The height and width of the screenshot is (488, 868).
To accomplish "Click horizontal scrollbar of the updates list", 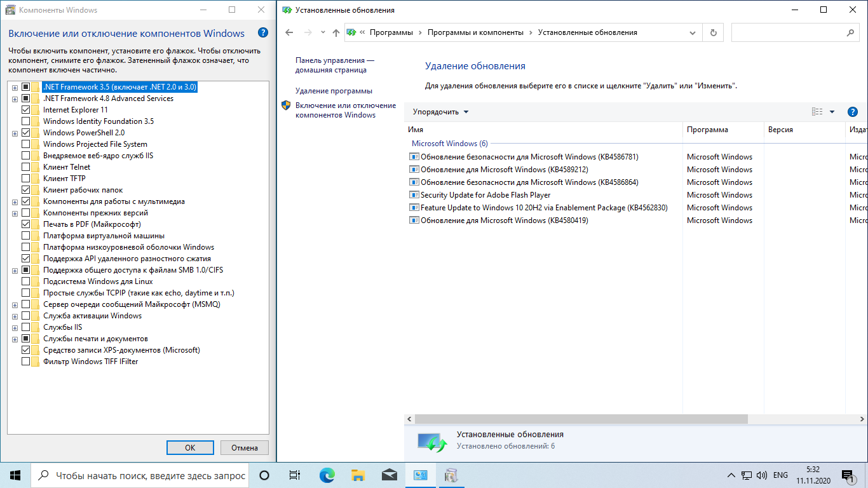I will [581, 419].
